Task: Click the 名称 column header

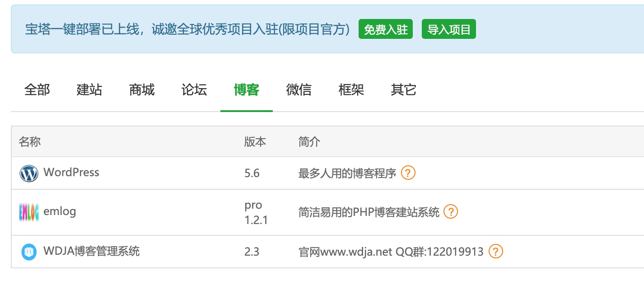Action: (x=30, y=142)
